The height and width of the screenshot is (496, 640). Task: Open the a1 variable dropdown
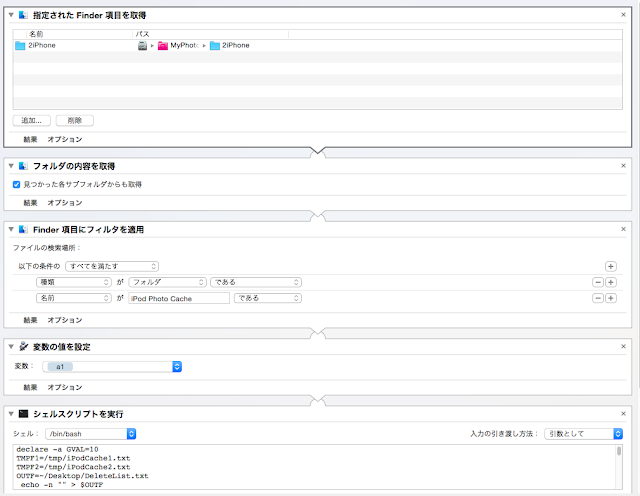point(112,367)
